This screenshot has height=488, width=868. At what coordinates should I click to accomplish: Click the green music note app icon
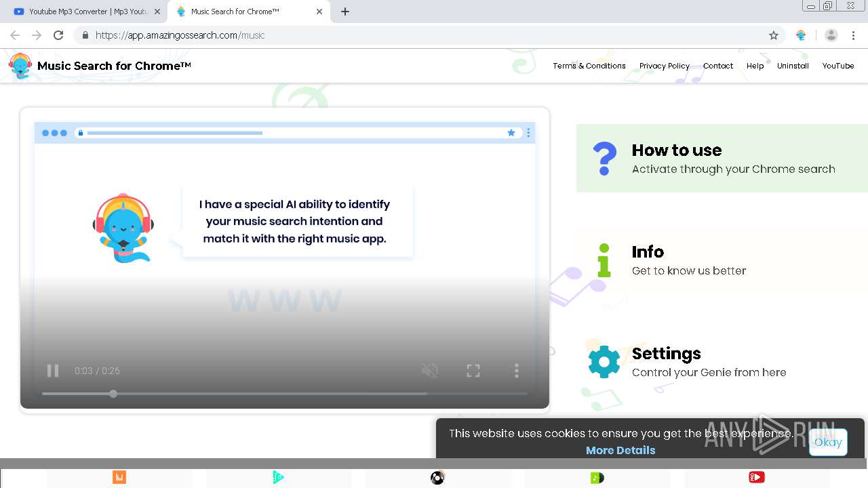597,478
